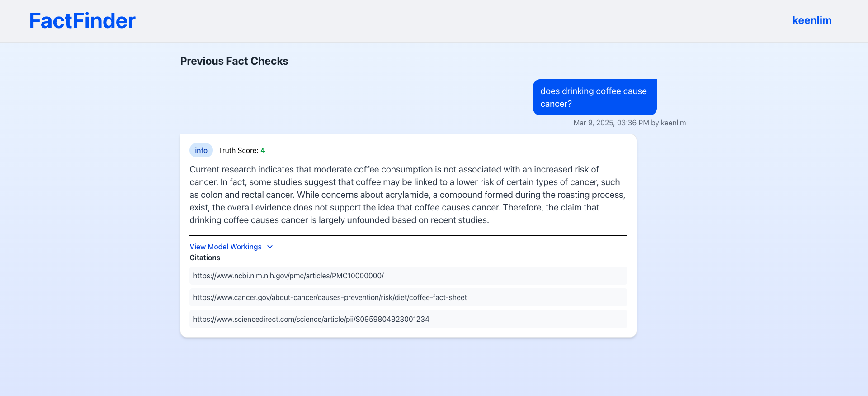Click the Truth Score value 4
868x396 pixels.
point(263,150)
